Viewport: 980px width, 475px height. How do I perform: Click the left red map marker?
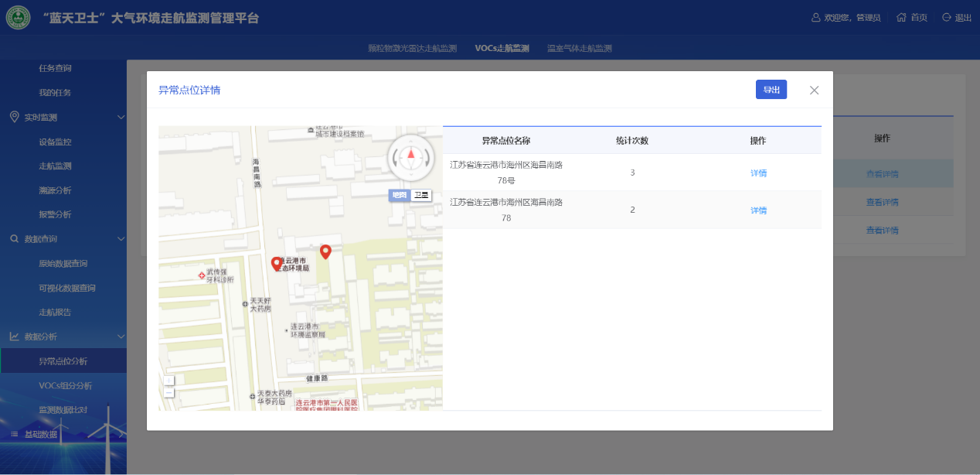pyautogui.click(x=277, y=263)
